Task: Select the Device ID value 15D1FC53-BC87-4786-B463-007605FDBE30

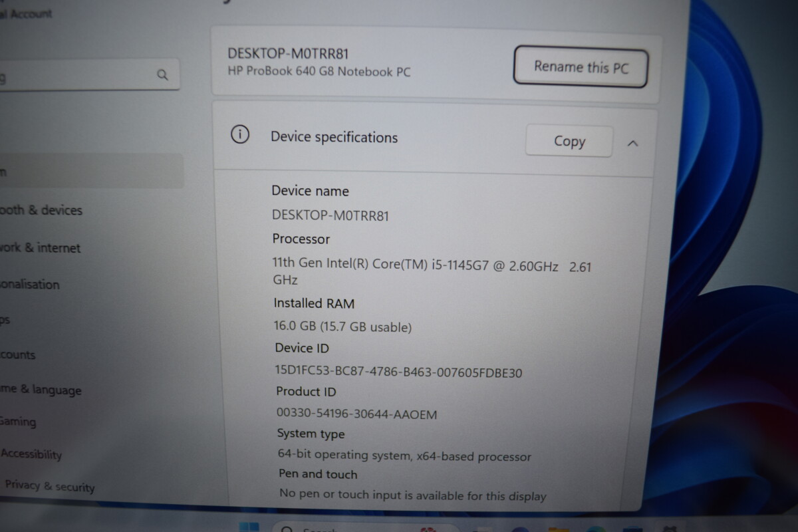Action: tap(398, 372)
